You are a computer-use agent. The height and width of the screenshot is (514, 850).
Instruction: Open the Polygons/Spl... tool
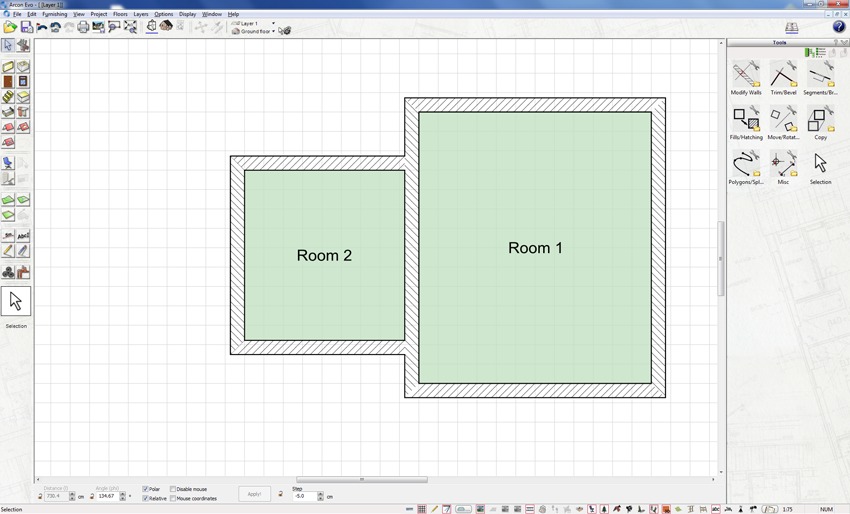[x=746, y=168]
